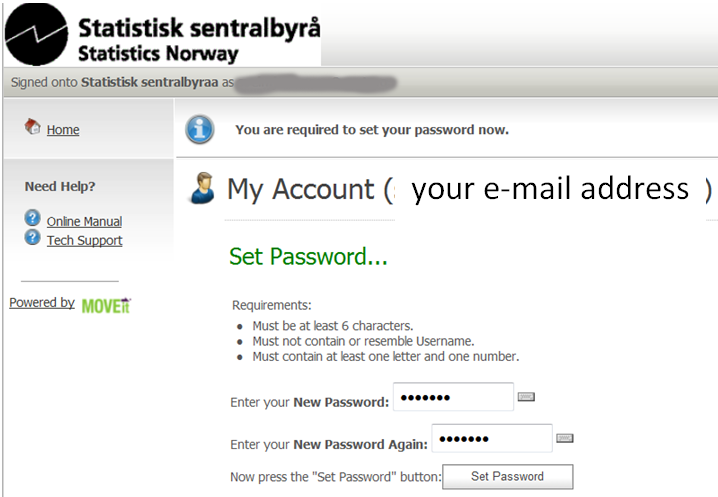718x497 pixels.
Task: Focus the New Password Again input field
Action: [492, 438]
